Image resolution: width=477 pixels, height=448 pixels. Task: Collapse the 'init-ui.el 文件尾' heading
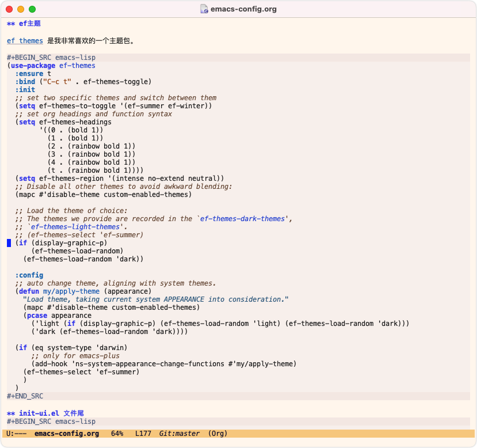[x=45, y=413]
